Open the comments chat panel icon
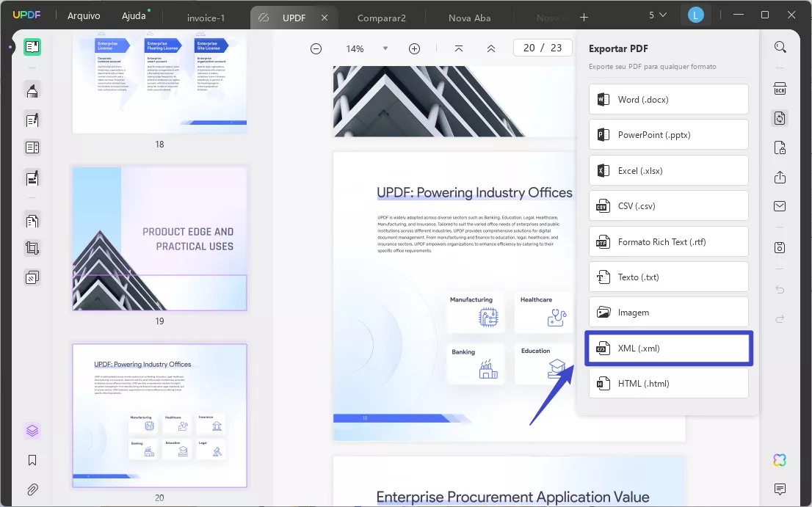 [x=780, y=489]
